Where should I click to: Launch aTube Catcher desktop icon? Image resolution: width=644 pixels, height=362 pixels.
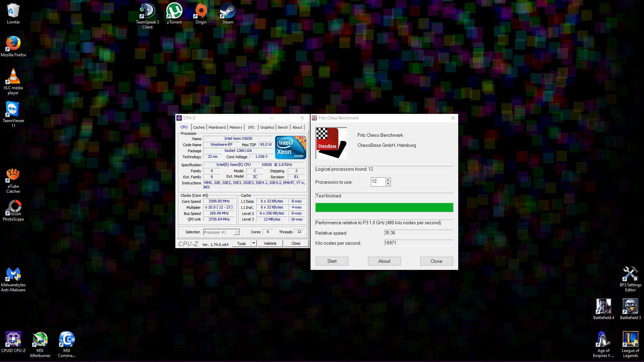[x=13, y=180]
